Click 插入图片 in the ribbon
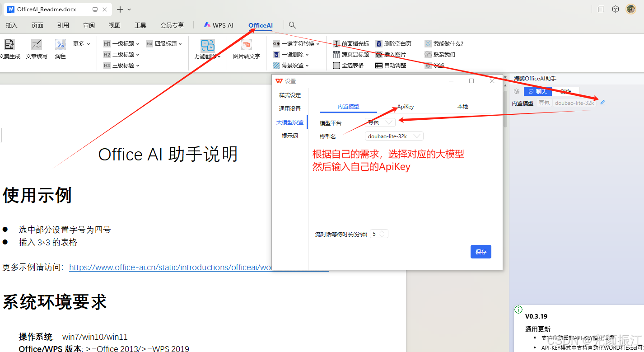644x352 pixels. [391, 55]
